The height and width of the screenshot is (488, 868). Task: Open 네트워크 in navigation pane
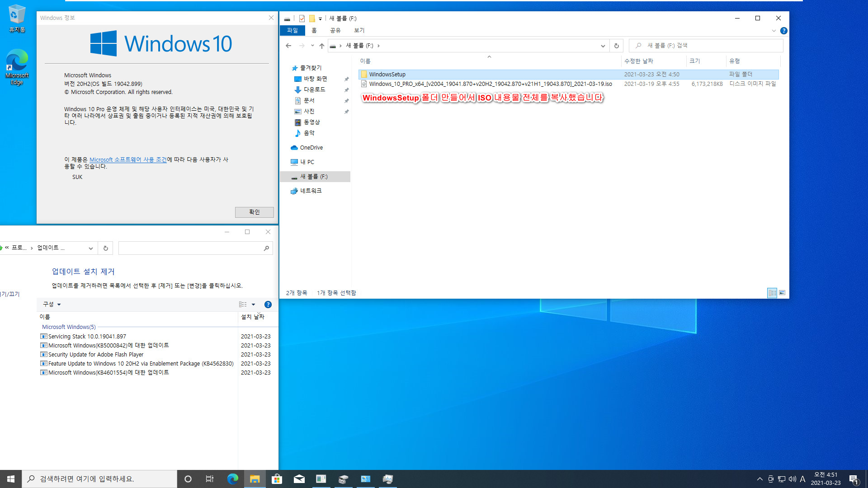point(311,191)
